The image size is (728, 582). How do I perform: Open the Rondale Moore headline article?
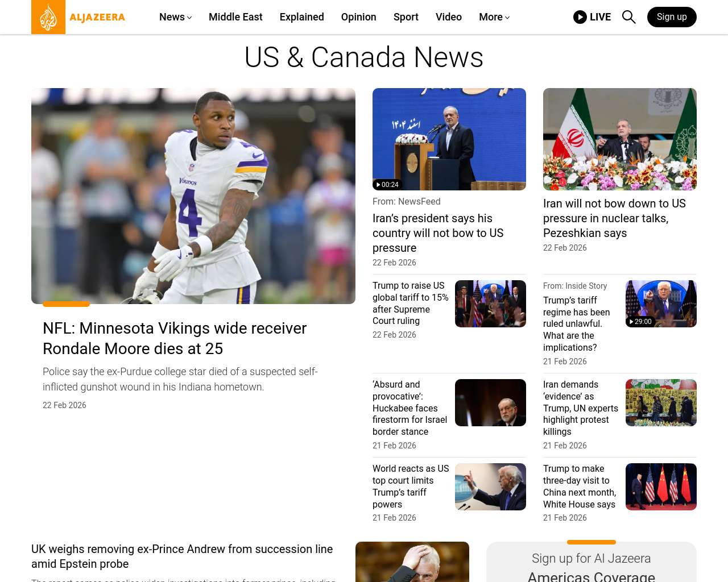pyautogui.click(x=175, y=338)
